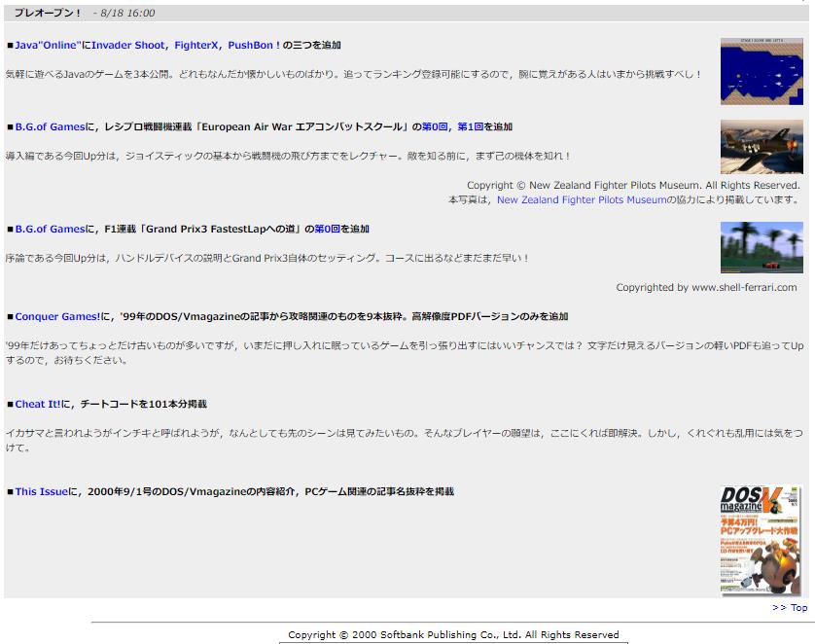Visit New Zealand Fighter Pilots Museum link

pos(582,199)
